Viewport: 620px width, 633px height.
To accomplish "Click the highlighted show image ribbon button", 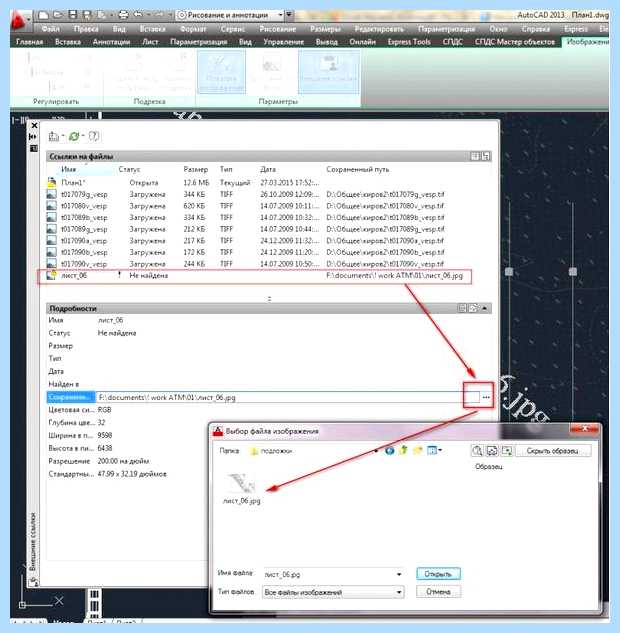I will pyautogui.click(x=221, y=72).
